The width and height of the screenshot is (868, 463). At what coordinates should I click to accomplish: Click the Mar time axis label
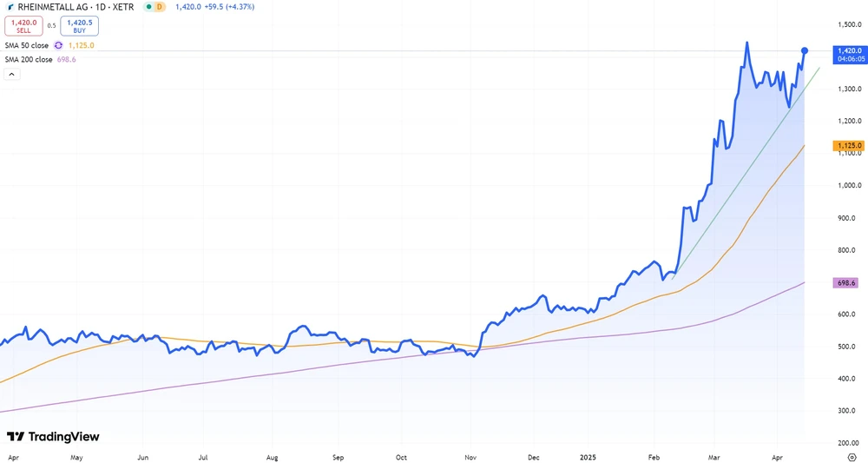coord(714,458)
